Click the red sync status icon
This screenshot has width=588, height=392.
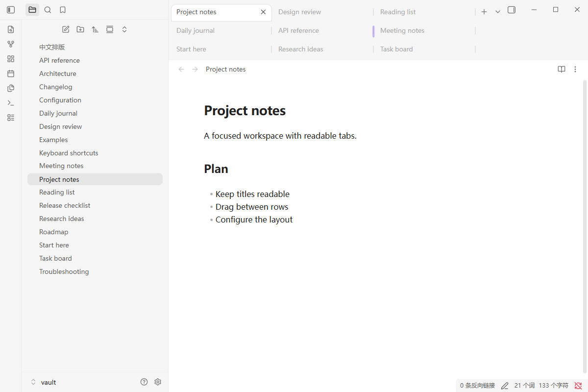pyautogui.click(x=578, y=386)
